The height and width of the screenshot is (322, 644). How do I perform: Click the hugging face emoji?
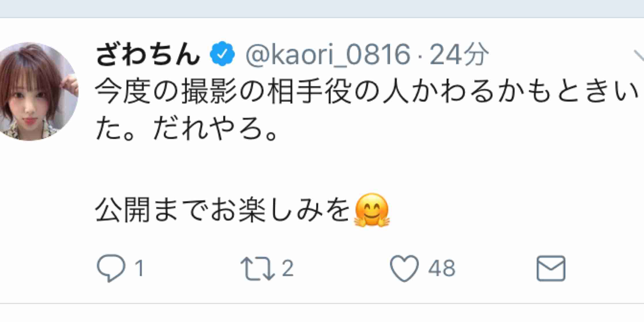[372, 210]
